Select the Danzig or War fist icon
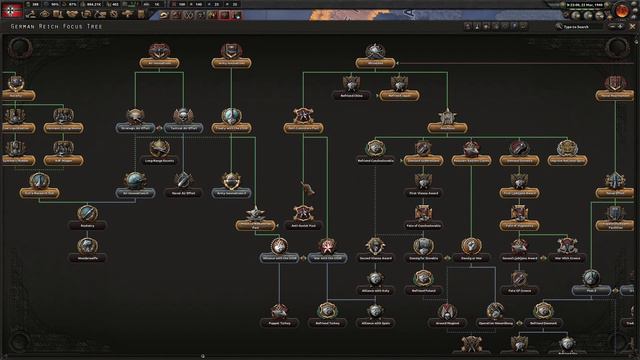 pos(471,246)
